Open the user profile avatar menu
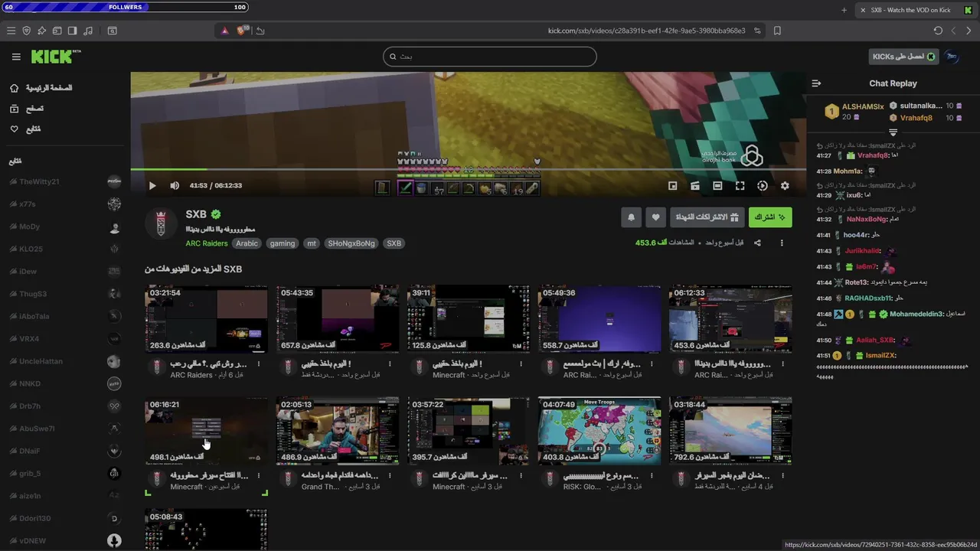 [x=952, y=57]
